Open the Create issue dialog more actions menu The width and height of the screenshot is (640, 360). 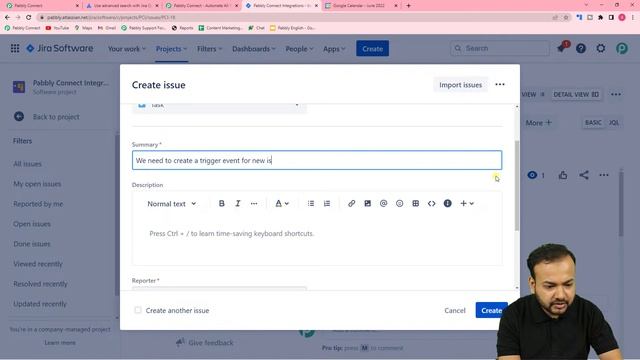click(x=500, y=84)
